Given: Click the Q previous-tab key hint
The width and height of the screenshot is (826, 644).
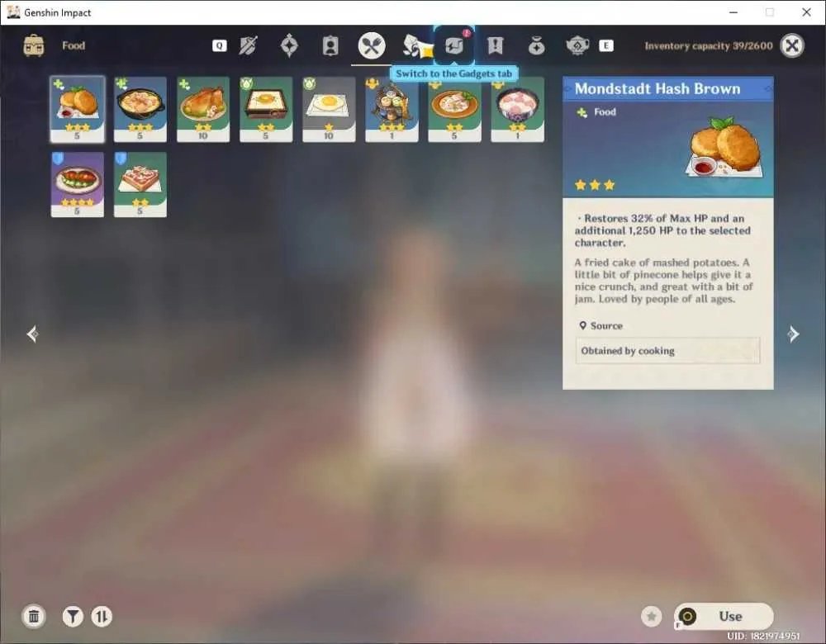Looking at the screenshot, I should pyautogui.click(x=219, y=45).
